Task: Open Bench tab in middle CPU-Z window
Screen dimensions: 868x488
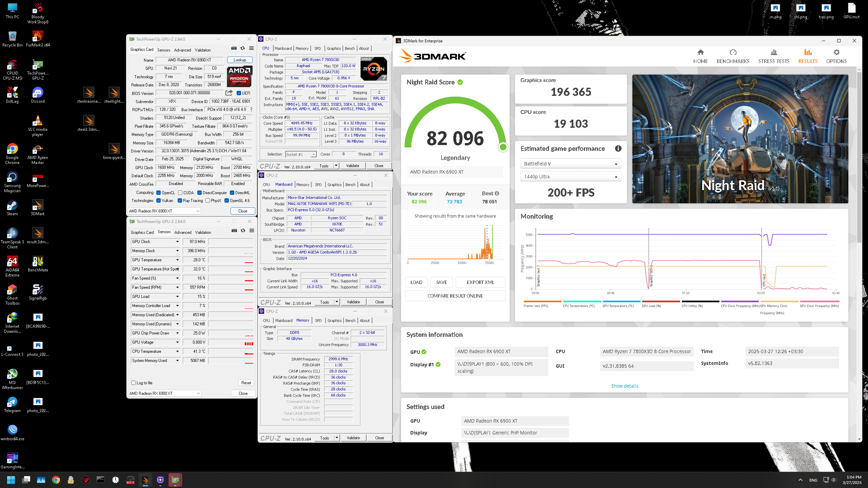Action: coord(350,185)
